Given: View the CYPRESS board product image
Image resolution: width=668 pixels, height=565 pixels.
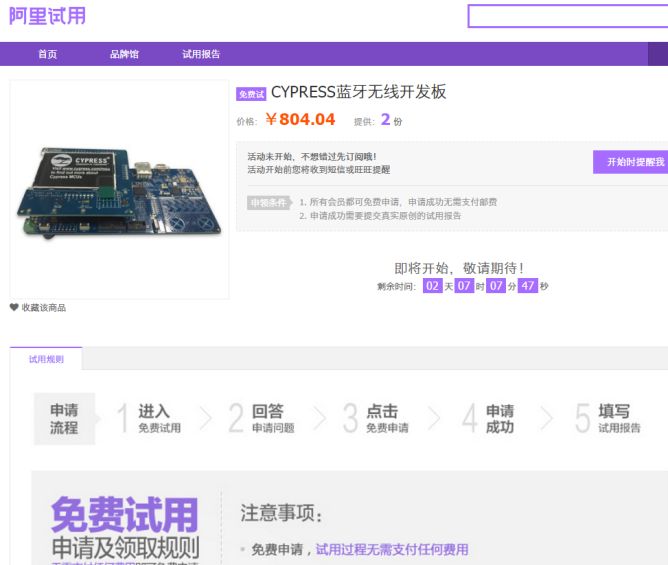Looking at the screenshot, I should coord(119,190).
